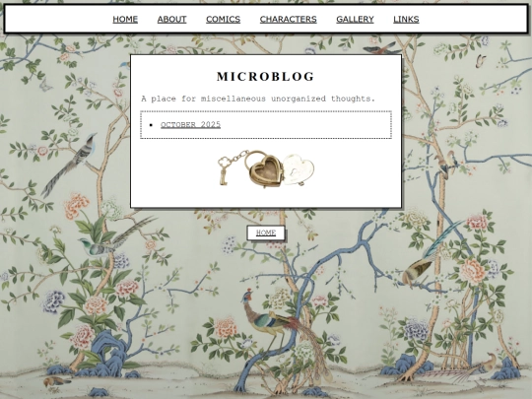
Task: Click the small HOME button below the panel
Action: [266, 233]
